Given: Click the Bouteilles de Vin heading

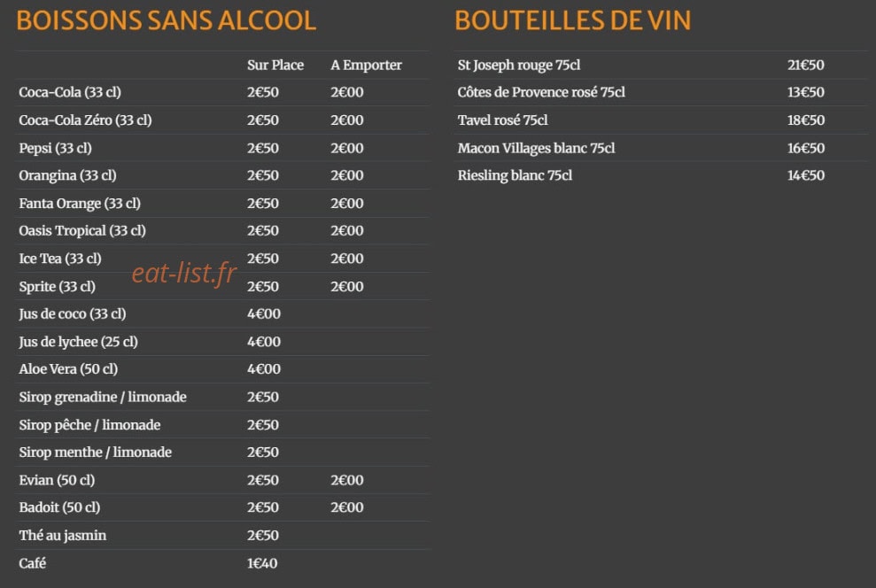Looking at the screenshot, I should point(573,20).
